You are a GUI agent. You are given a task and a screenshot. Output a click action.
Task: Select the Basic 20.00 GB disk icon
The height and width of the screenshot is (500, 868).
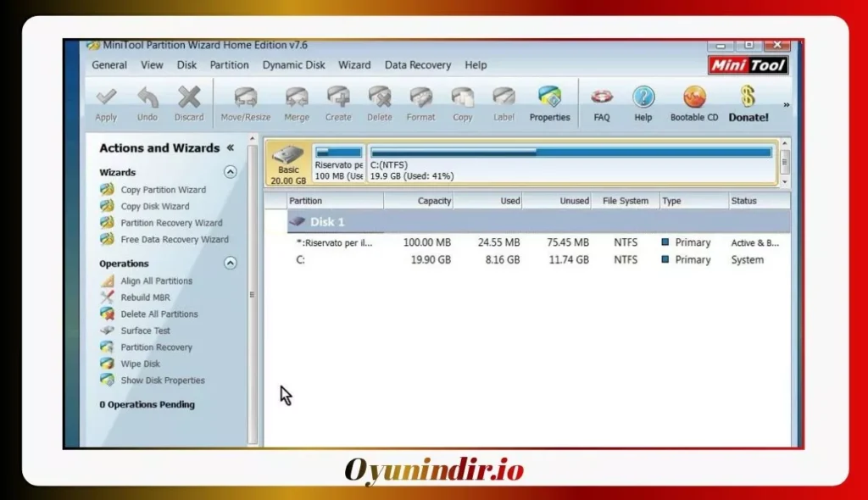[288, 164]
